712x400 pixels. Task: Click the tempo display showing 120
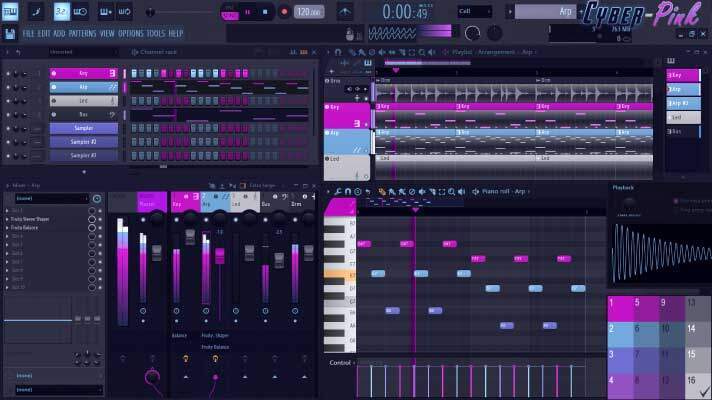coord(309,12)
